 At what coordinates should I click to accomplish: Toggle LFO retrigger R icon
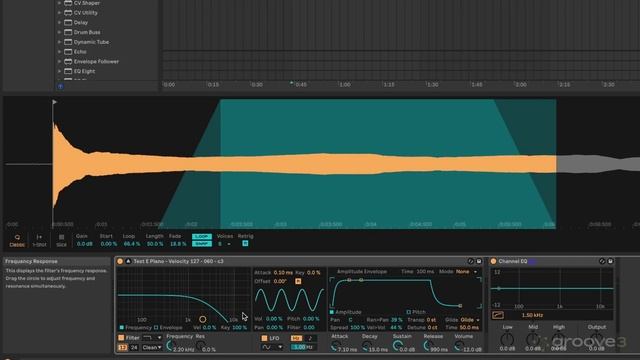(298, 281)
